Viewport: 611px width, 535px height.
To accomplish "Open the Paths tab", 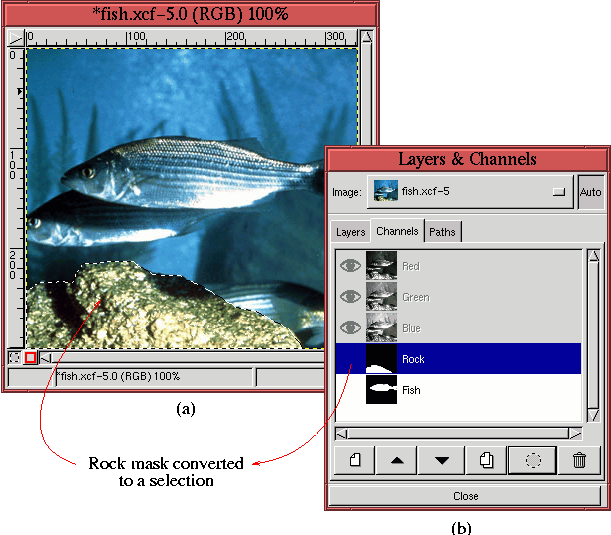I will [x=442, y=232].
